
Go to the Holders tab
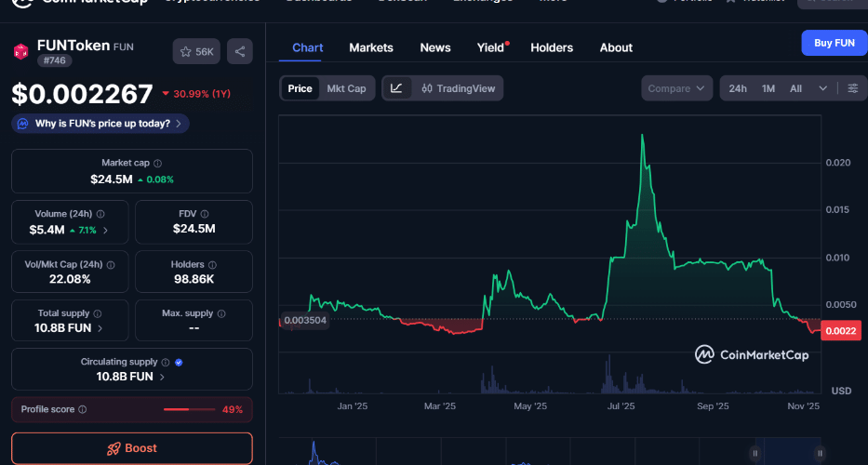[552, 47]
